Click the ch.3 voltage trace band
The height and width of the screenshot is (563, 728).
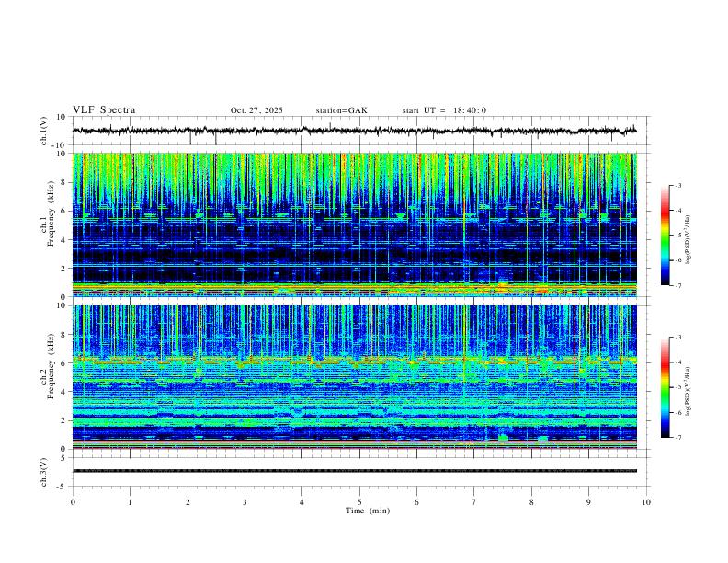click(x=354, y=471)
